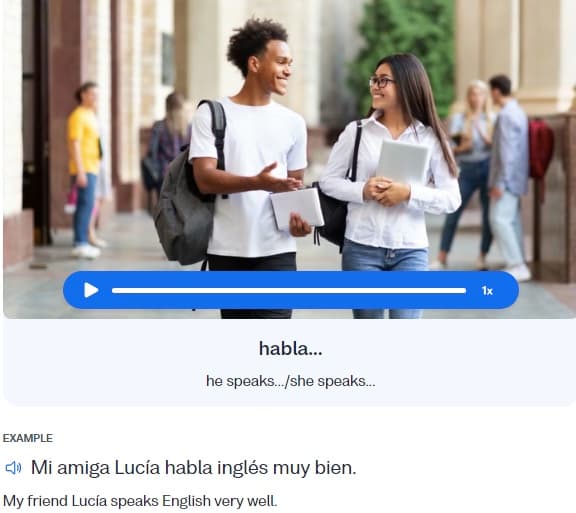The image size is (576, 513).
Task: Click "Mi amiga" at the sentence start
Action: click(70, 468)
